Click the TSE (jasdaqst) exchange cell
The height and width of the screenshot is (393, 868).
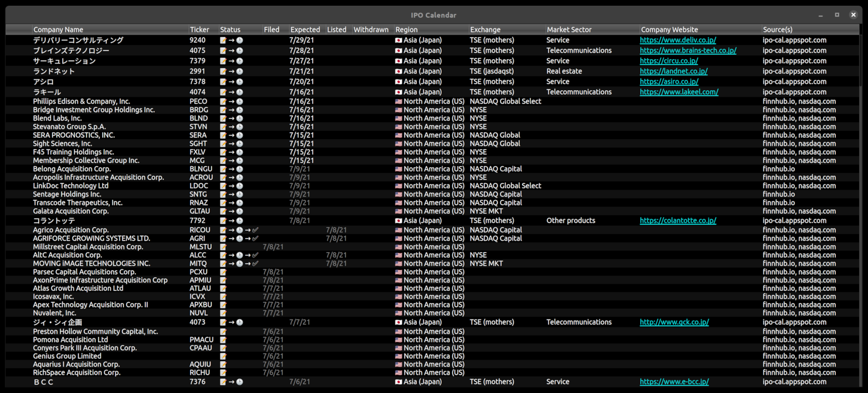492,71
